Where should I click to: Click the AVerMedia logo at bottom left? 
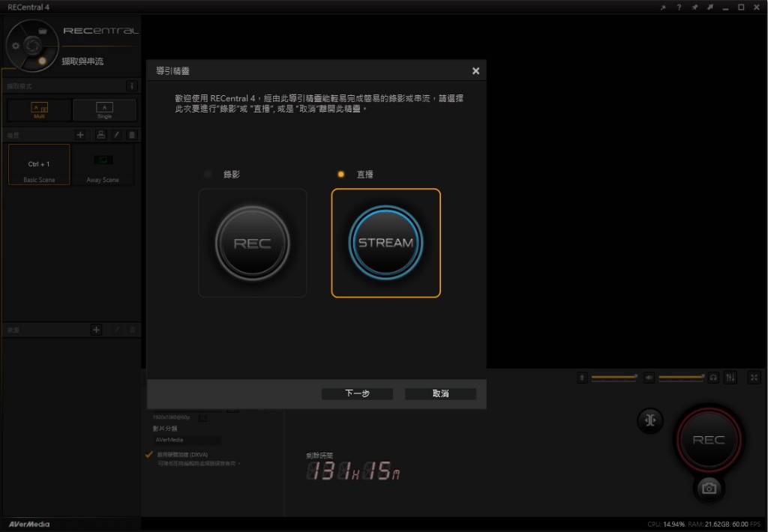click(29, 525)
